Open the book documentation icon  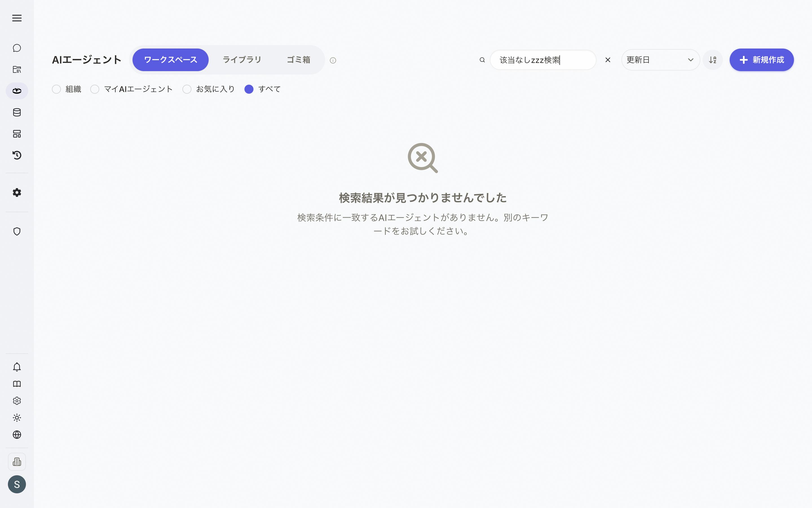(x=17, y=384)
